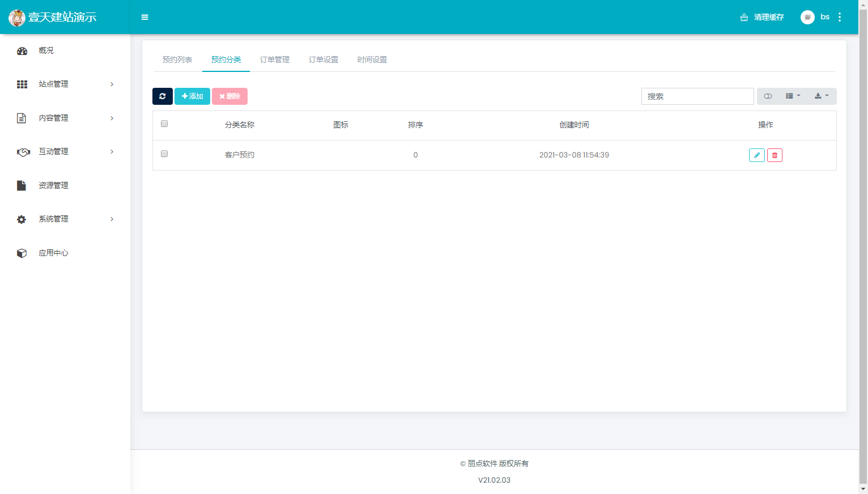
Task: Click the clear cache broom icon
Action: (744, 18)
